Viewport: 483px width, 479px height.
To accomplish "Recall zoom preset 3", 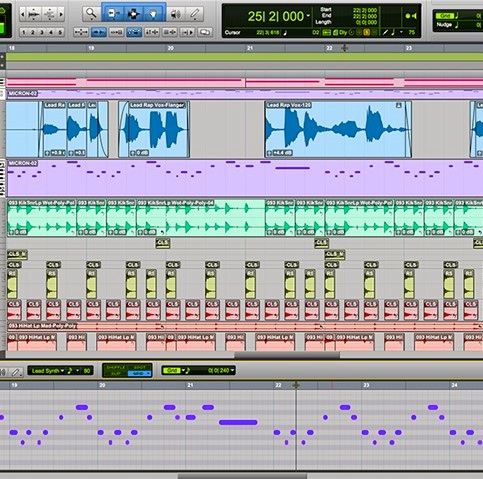I will [42, 32].
